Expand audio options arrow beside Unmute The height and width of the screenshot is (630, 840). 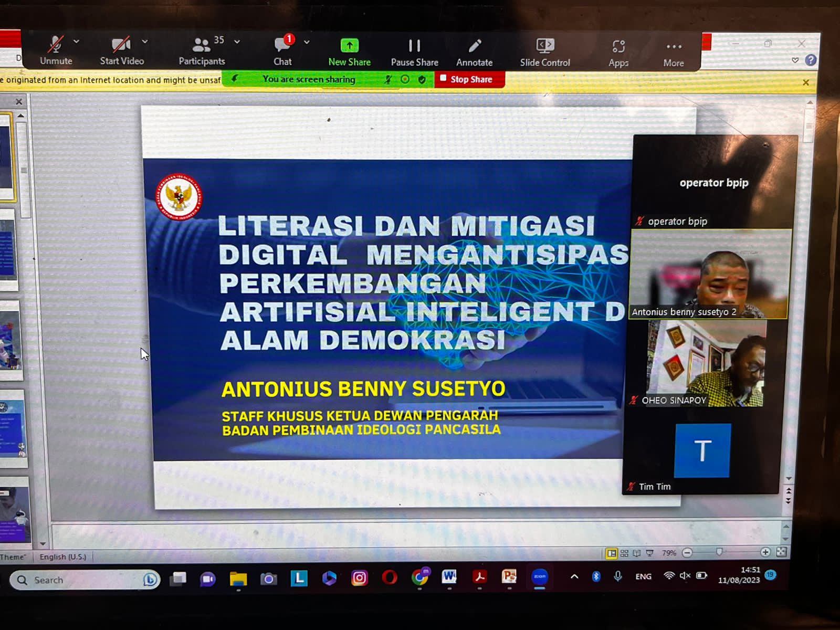(x=77, y=41)
